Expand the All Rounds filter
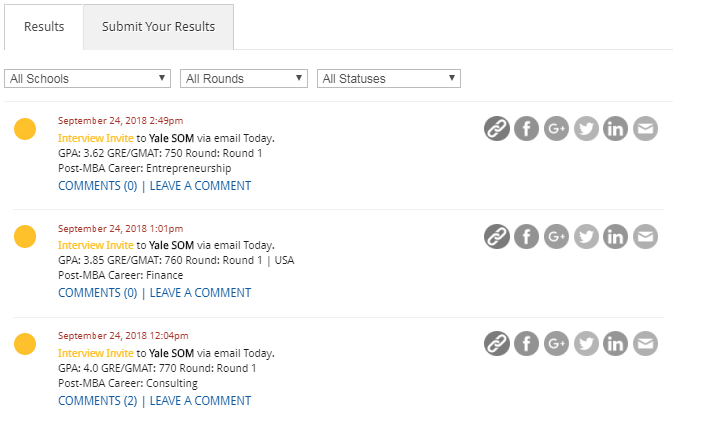 click(x=244, y=78)
